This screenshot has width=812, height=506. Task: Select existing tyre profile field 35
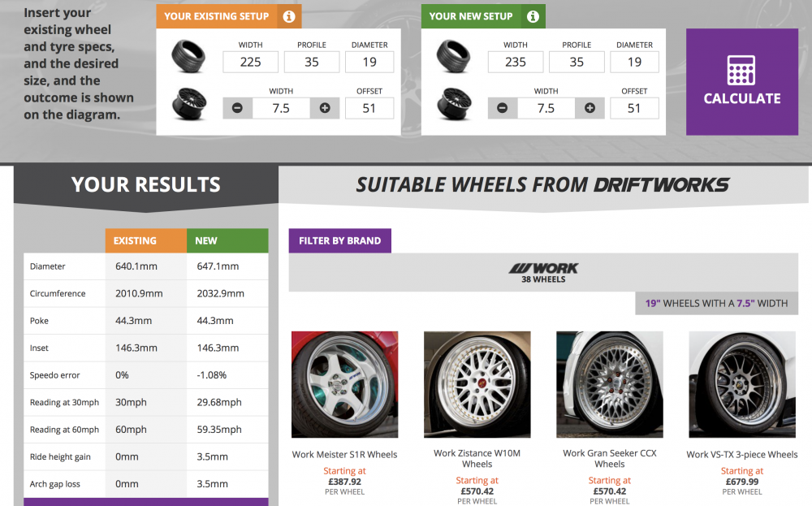[312, 63]
